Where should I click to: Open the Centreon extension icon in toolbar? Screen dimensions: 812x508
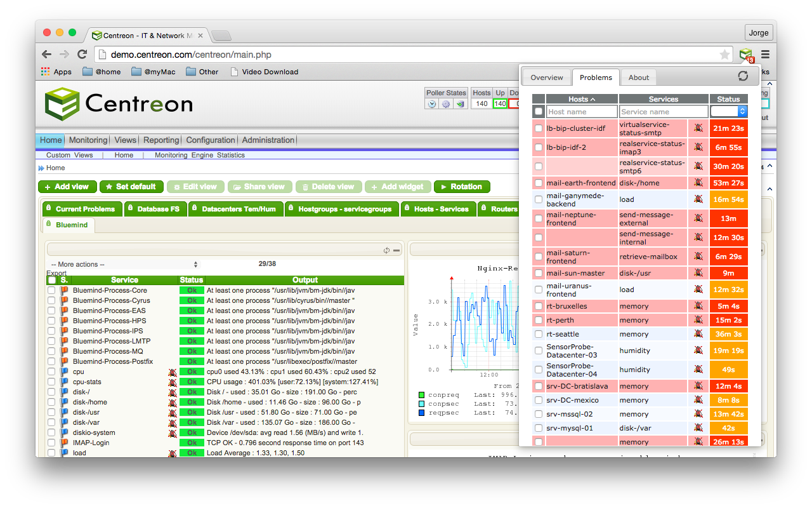(745, 55)
